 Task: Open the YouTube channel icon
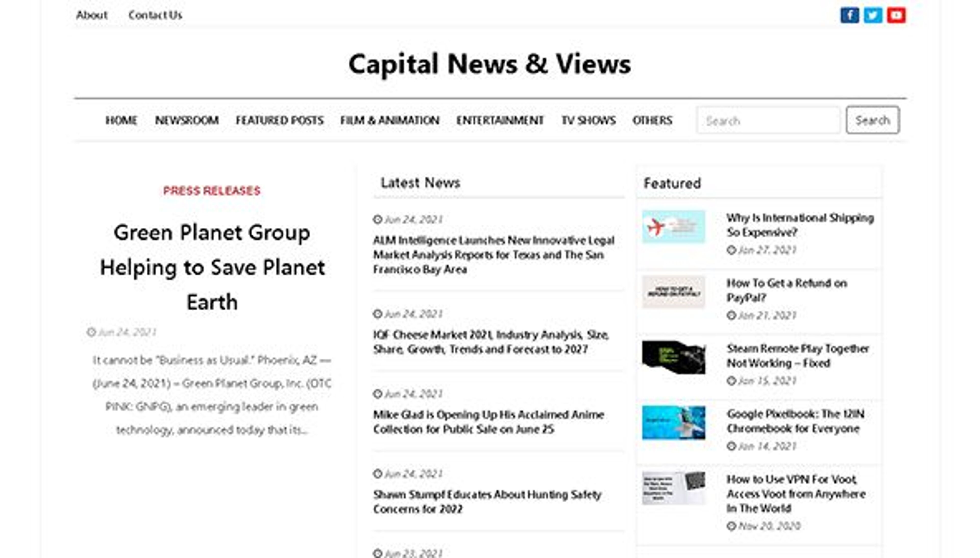click(x=897, y=15)
